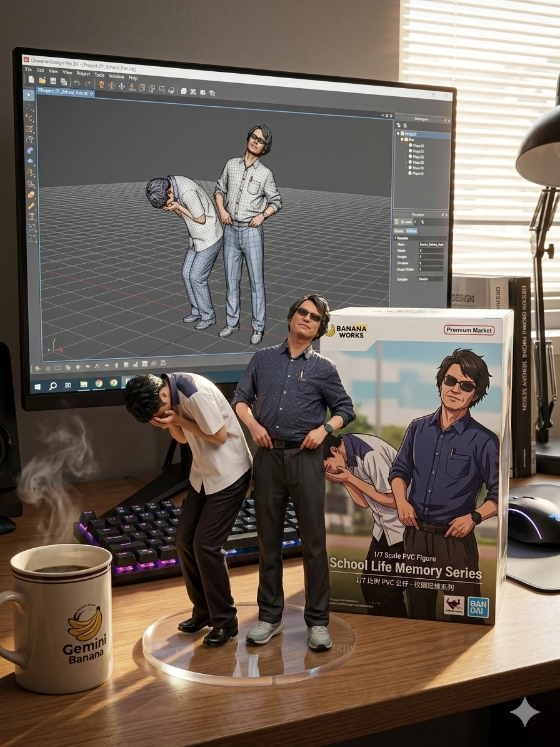Select the first child item in the scene tree

417,145
